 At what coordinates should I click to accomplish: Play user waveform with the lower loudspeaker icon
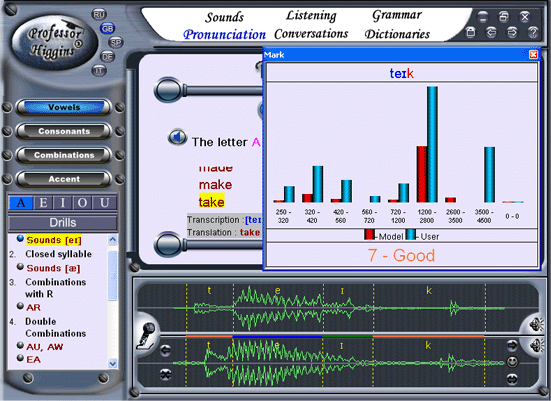tap(537, 345)
